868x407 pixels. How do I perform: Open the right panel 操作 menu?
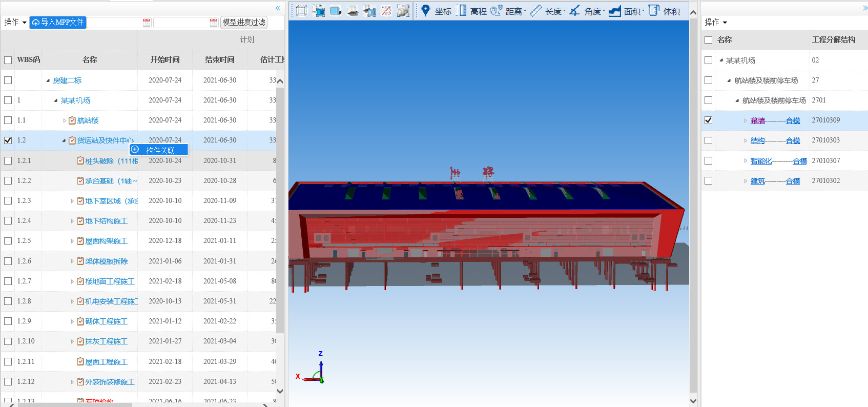tap(716, 22)
